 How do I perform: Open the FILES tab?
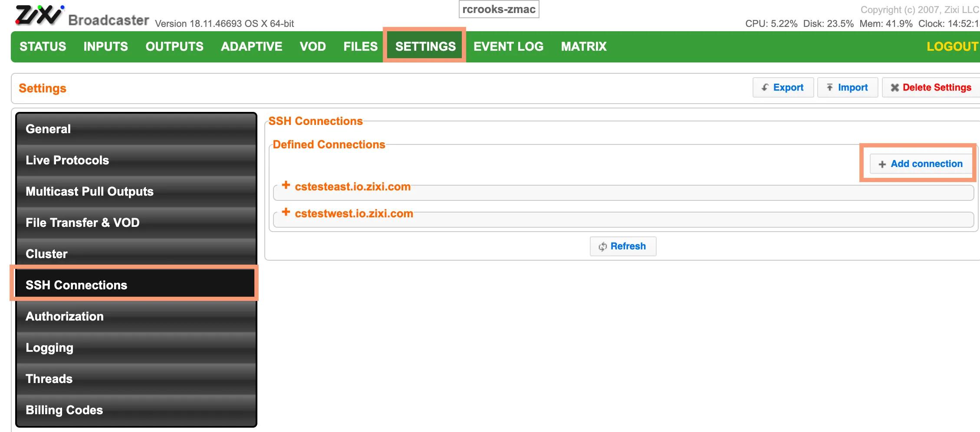pos(361,46)
